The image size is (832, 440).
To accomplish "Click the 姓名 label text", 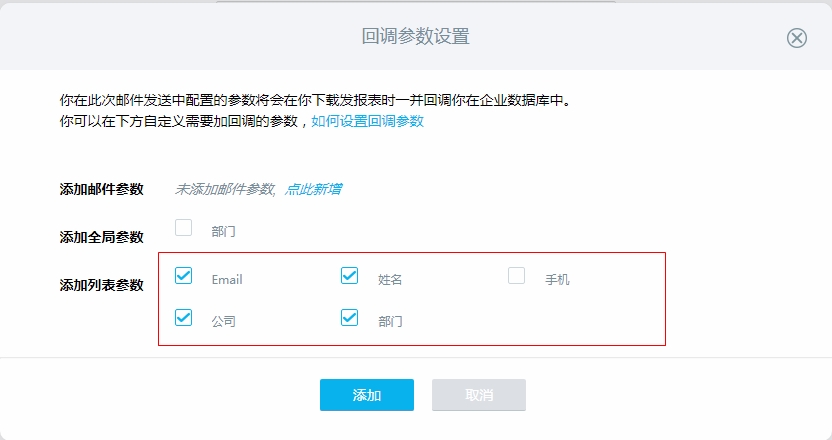I will (x=390, y=280).
